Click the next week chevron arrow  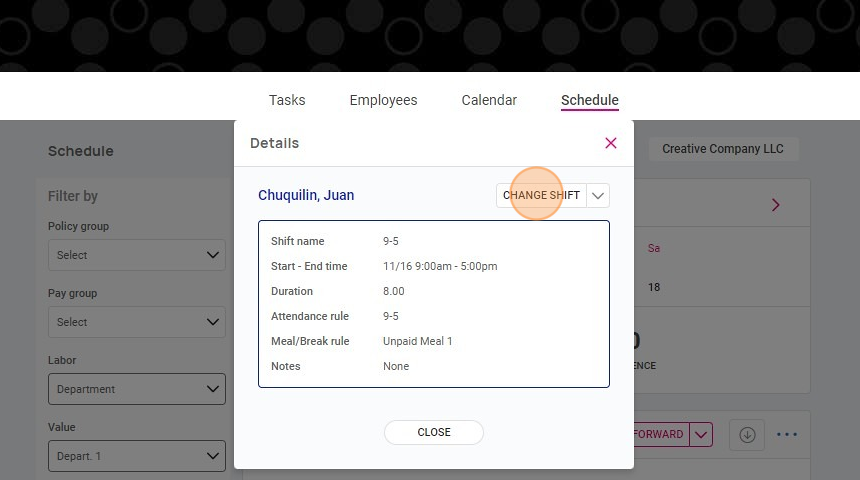(x=775, y=205)
